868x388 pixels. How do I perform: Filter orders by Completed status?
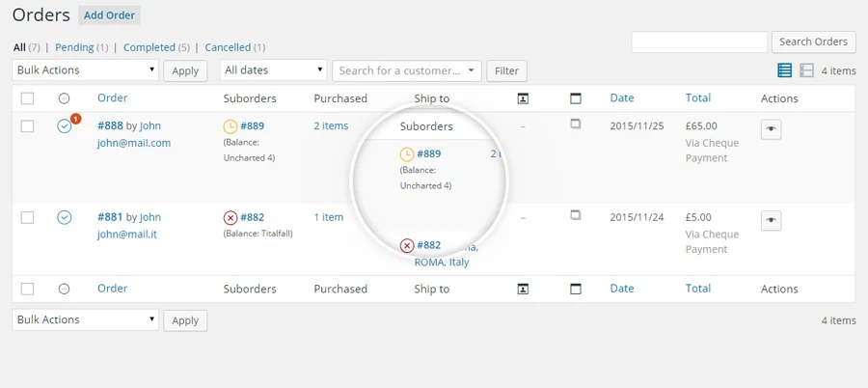tap(149, 47)
